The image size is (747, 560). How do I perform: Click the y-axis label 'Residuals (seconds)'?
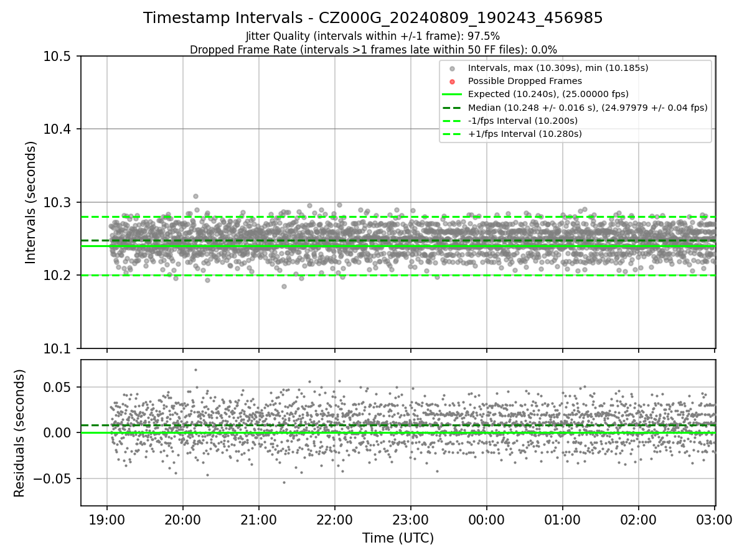click(x=19, y=432)
